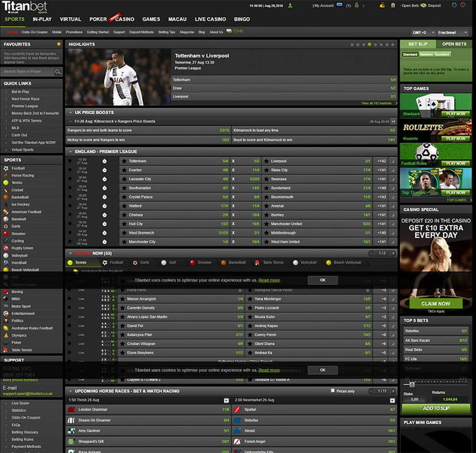Click the American Football sidebar icon
This screenshot has height=453, width=476.
pos(6,212)
